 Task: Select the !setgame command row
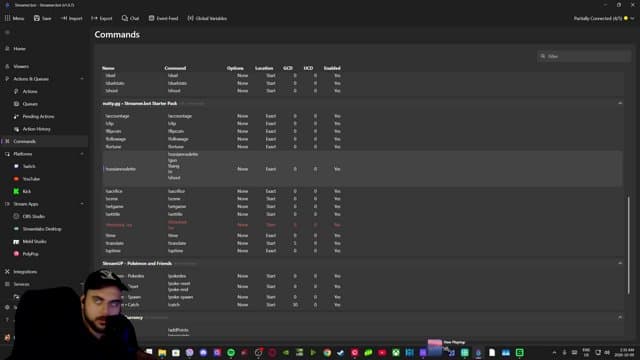362,207
